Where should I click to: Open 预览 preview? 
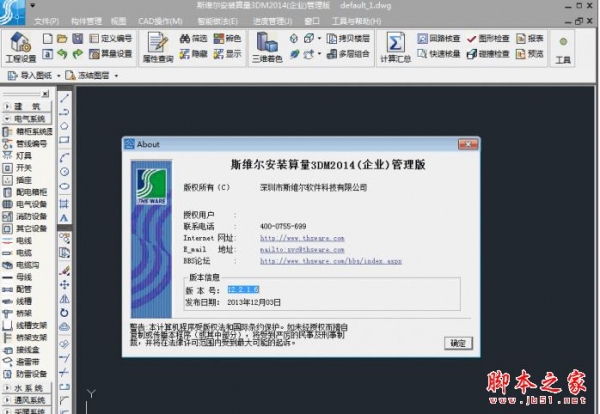[x=530, y=54]
